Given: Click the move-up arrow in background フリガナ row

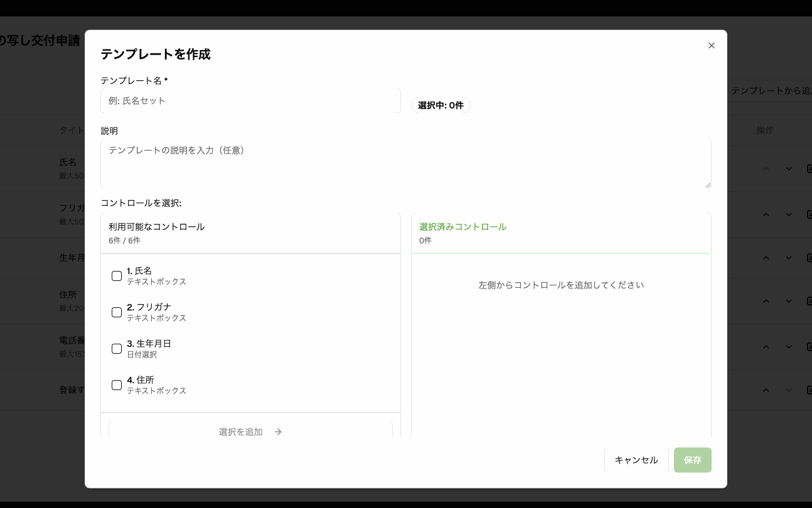Looking at the screenshot, I should [766, 214].
